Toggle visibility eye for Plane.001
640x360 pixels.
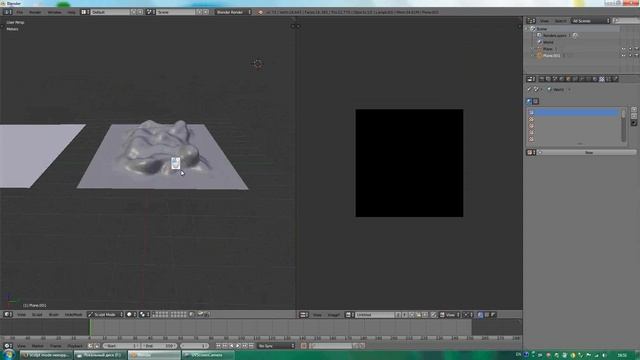[623, 56]
